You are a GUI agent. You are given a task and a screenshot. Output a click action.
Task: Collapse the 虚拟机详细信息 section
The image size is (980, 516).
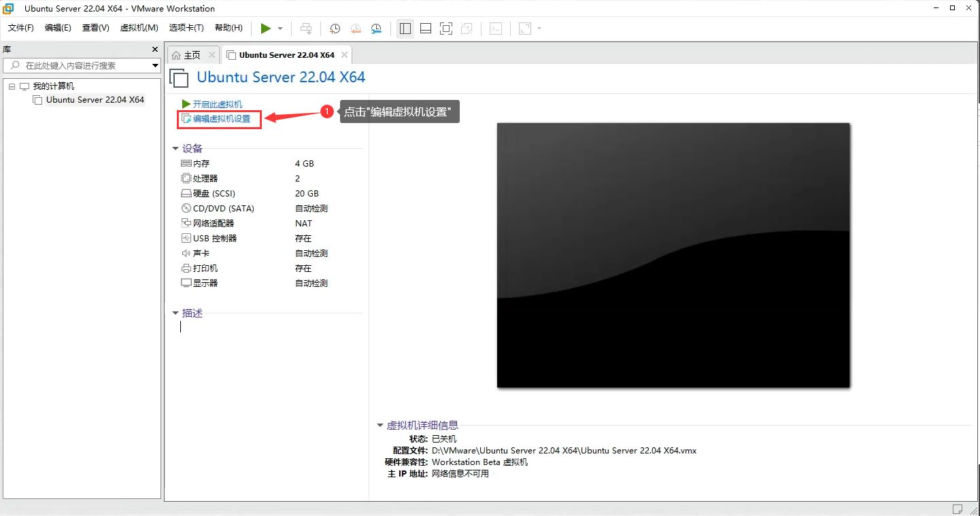coord(380,426)
